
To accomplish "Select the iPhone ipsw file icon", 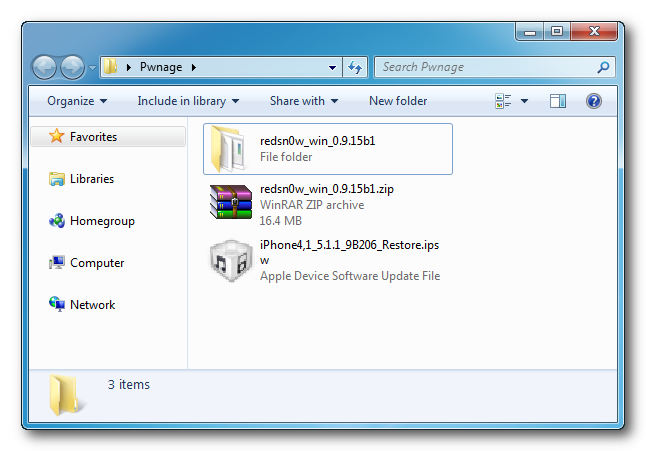I will coord(231,261).
